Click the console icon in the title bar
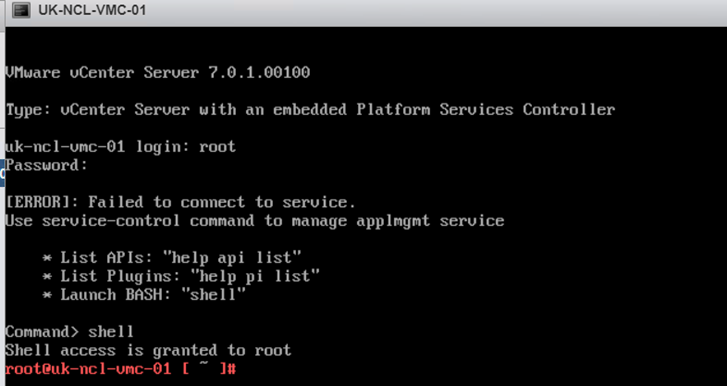The image size is (727, 386). coord(21,10)
